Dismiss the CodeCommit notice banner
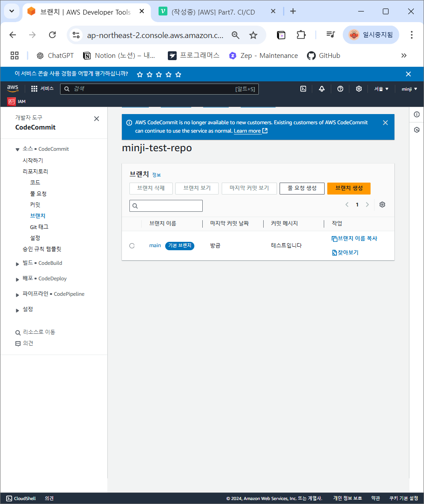This screenshot has width=424, height=504. point(386,123)
